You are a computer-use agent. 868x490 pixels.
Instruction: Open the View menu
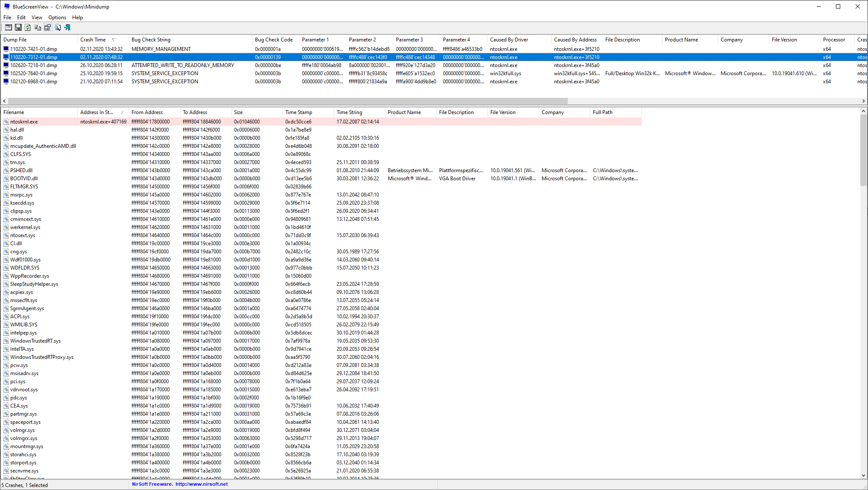37,18
